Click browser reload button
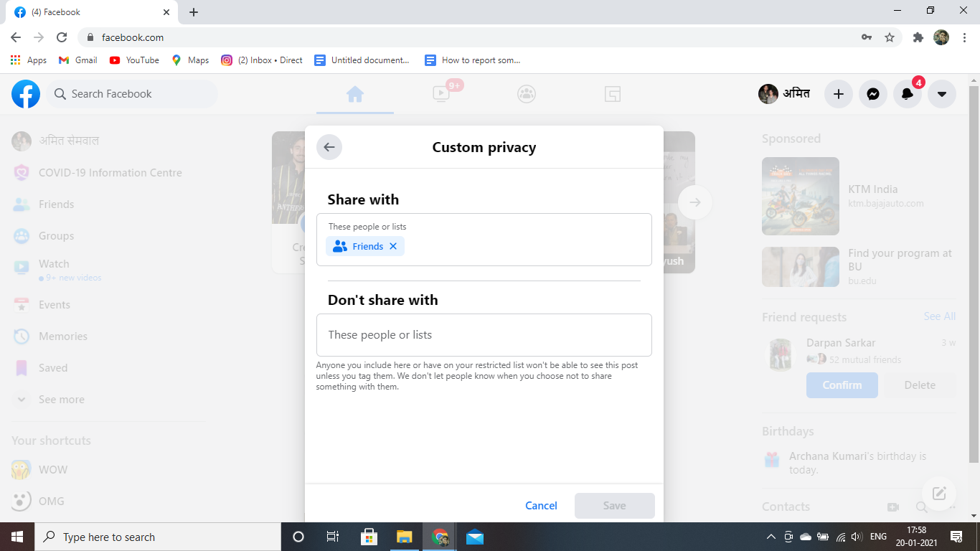Image resolution: width=980 pixels, height=551 pixels. [62, 37]
